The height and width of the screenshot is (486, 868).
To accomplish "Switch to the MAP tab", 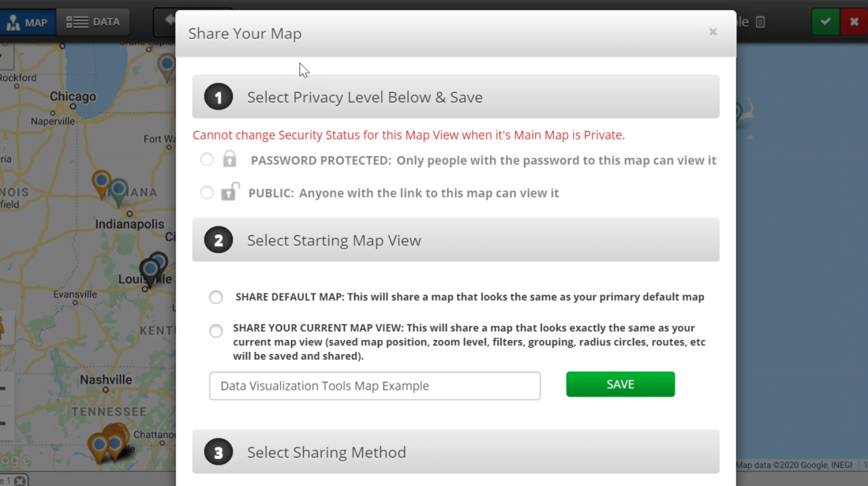I will tap(28, 21).
